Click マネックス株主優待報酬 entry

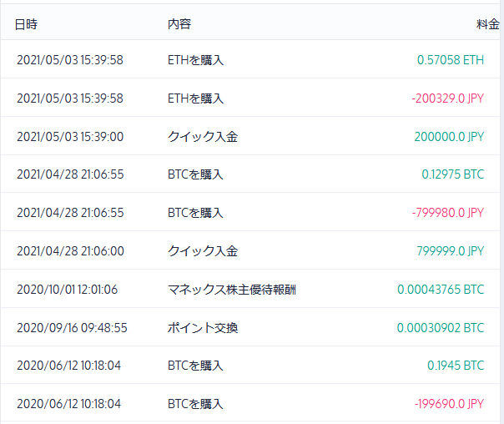click(232, 290)
